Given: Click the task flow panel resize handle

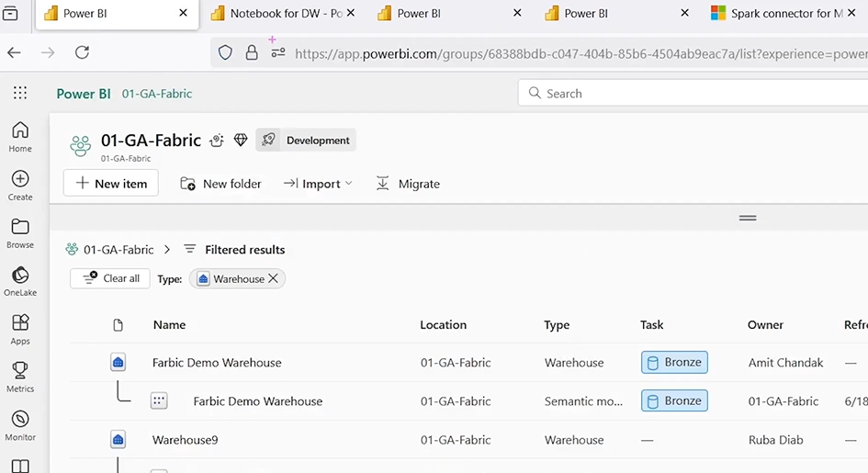Looking at the screenshot, I should [x=748, y=218].
